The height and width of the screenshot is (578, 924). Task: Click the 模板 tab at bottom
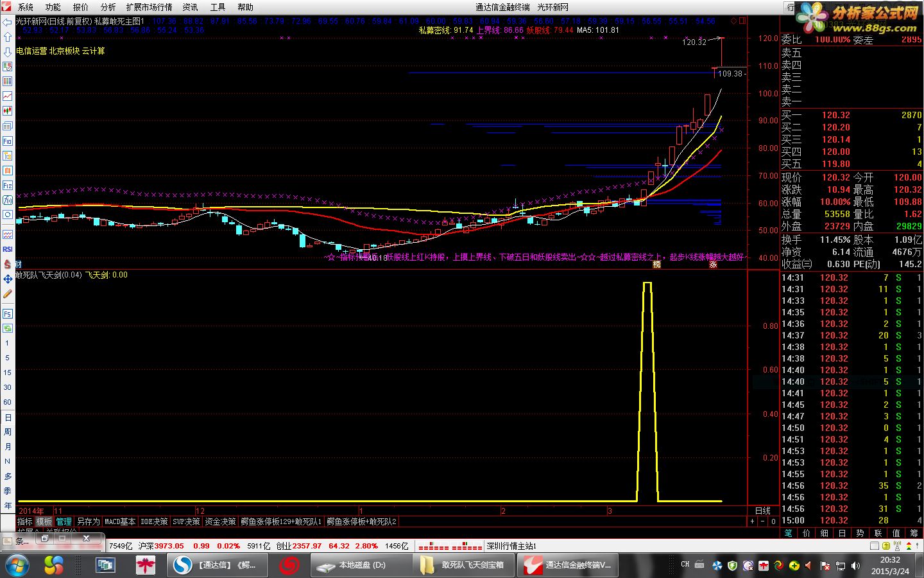(x=44, y=522)
